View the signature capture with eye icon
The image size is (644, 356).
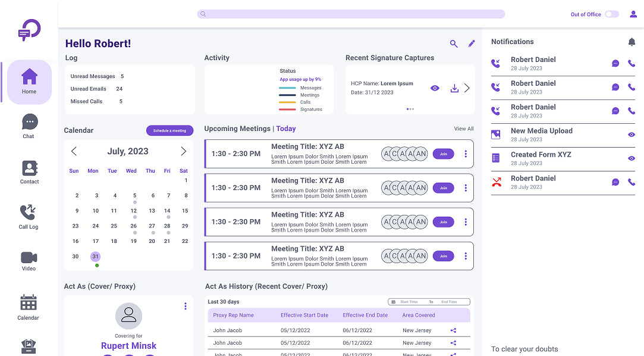pyautogui.click(x=435, y=88)
